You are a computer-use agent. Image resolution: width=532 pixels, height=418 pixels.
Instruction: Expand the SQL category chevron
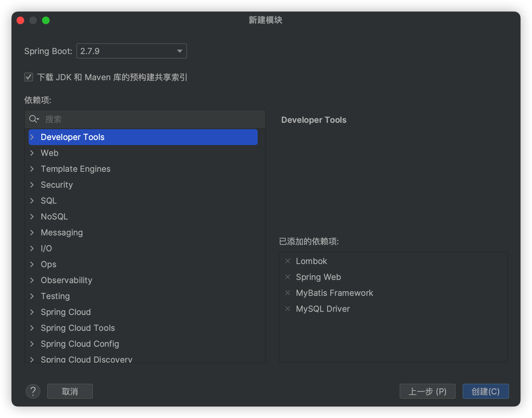click(32, 201)
